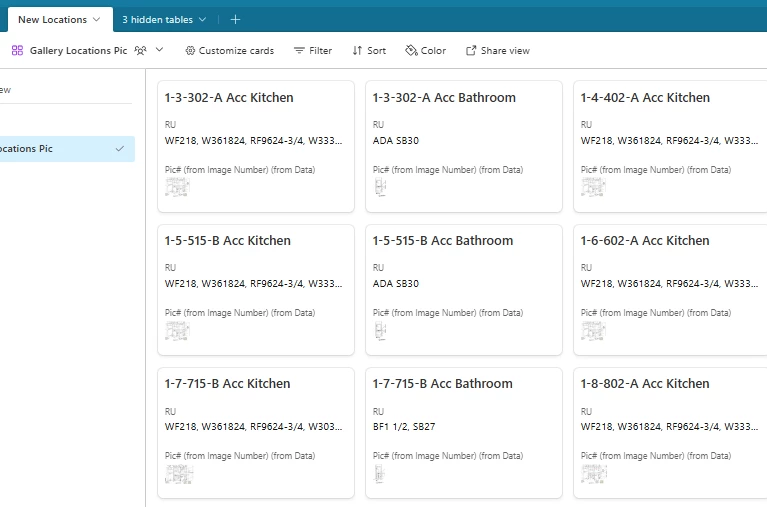
Task: Open picture thumbnail in 1-6-602-A Acc Kitchen
Action: [593, 330]
